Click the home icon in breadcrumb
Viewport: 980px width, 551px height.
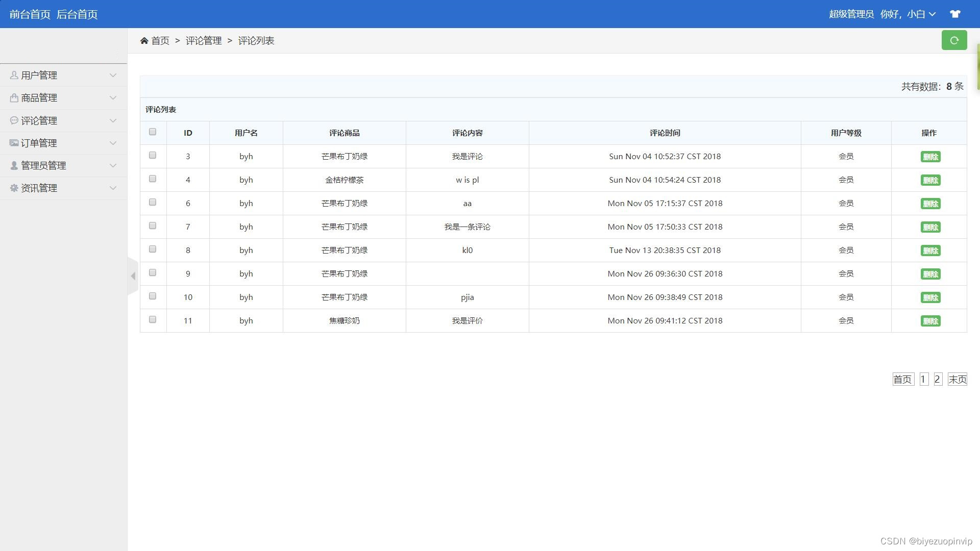point(144,41)
